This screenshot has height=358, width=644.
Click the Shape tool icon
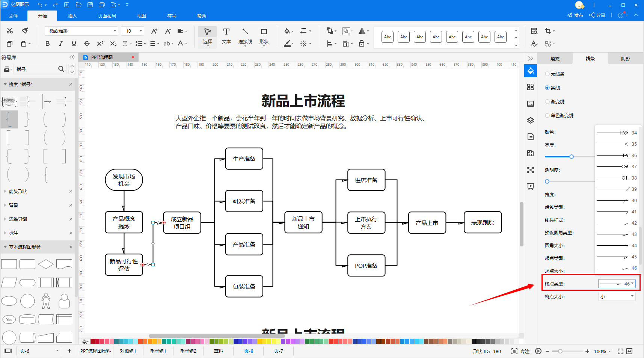pos(264,36)
